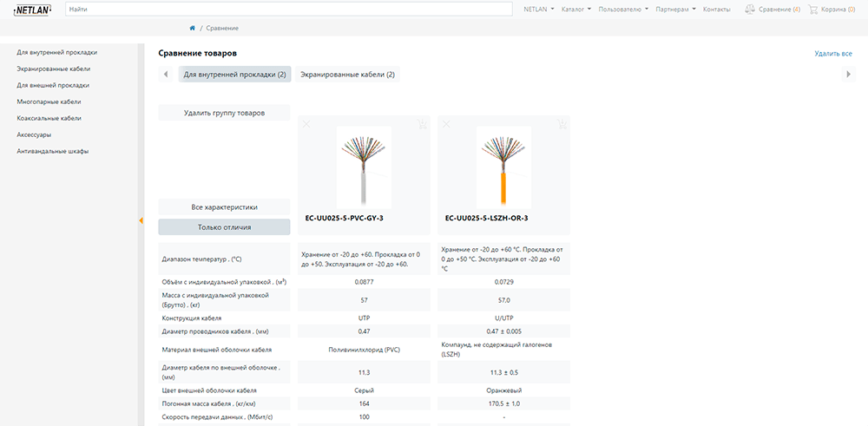This screenshot has height=426, width=868.
Task: Expand the Пользователю dropdown menu
Action: pos(623,10)
